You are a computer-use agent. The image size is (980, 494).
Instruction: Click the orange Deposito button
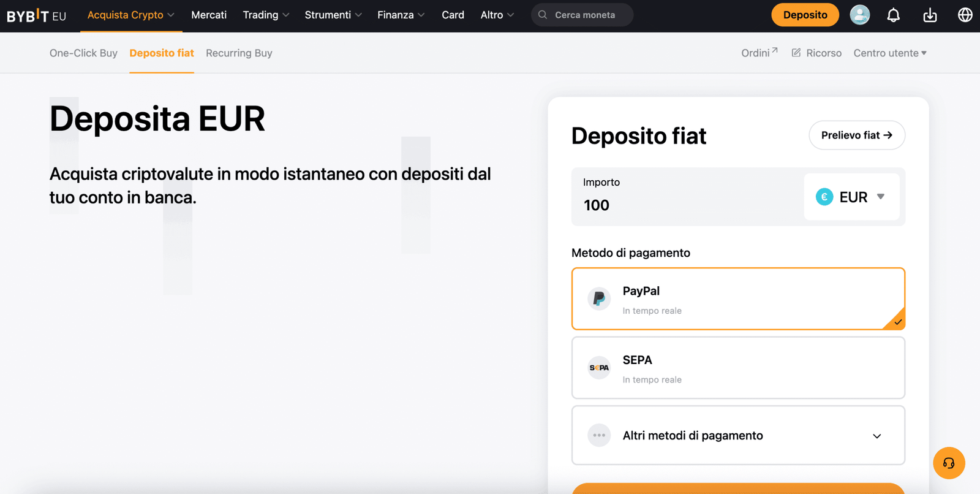click(x=805, y=15)
